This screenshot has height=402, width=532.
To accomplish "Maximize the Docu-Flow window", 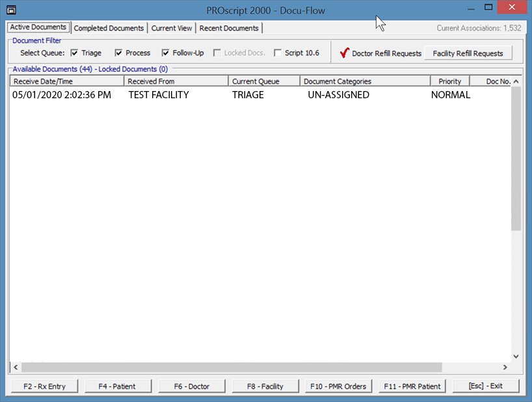I will [x=488, y=7].
